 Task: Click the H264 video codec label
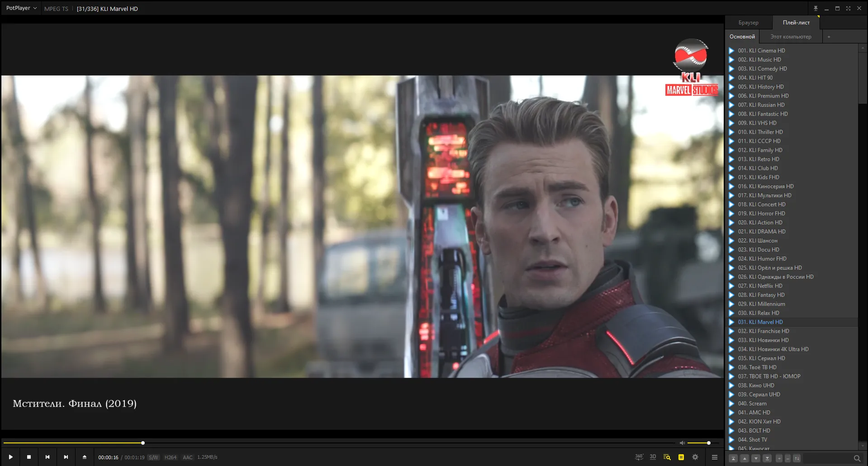(171, 457)
